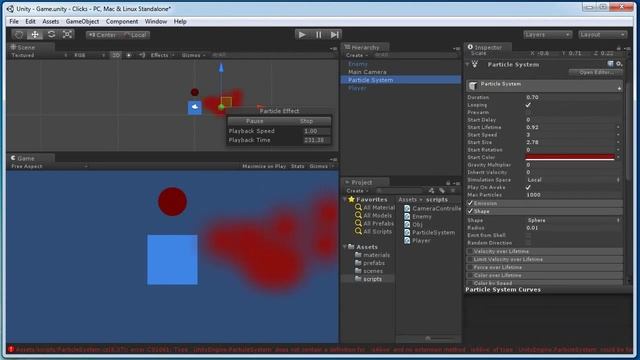This screenshot has height=360, width=640.
Task: Open the Component menu
Action: [122, 21]
